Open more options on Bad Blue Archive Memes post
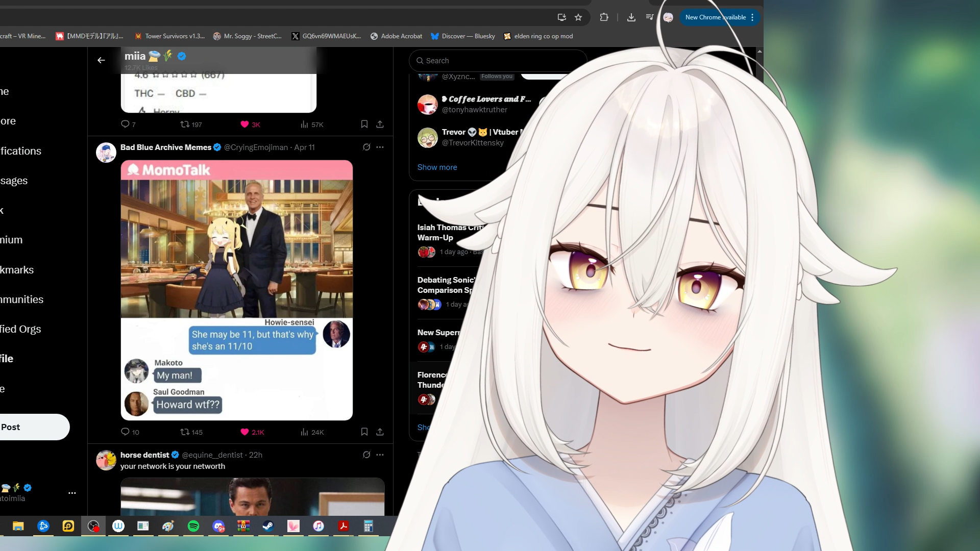Image resolution: width=980 pixels, height=551 pixels. pos(380,147)
